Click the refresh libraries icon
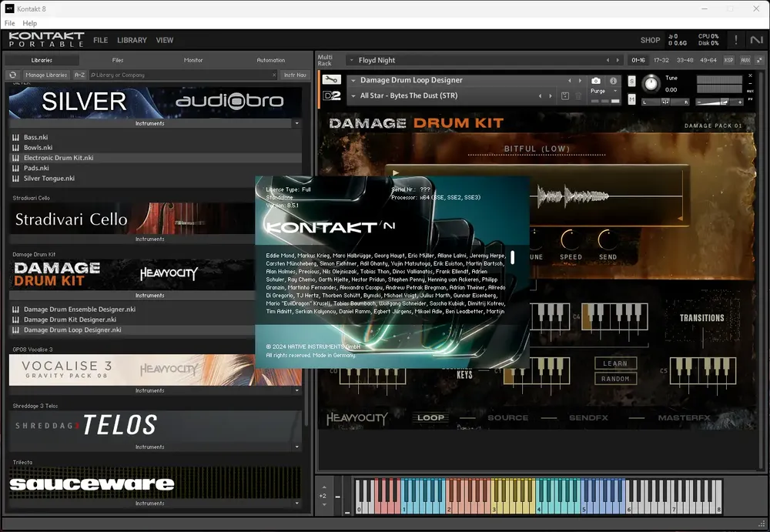The height and width of the screenshot is (532, 770). [13, 75]
